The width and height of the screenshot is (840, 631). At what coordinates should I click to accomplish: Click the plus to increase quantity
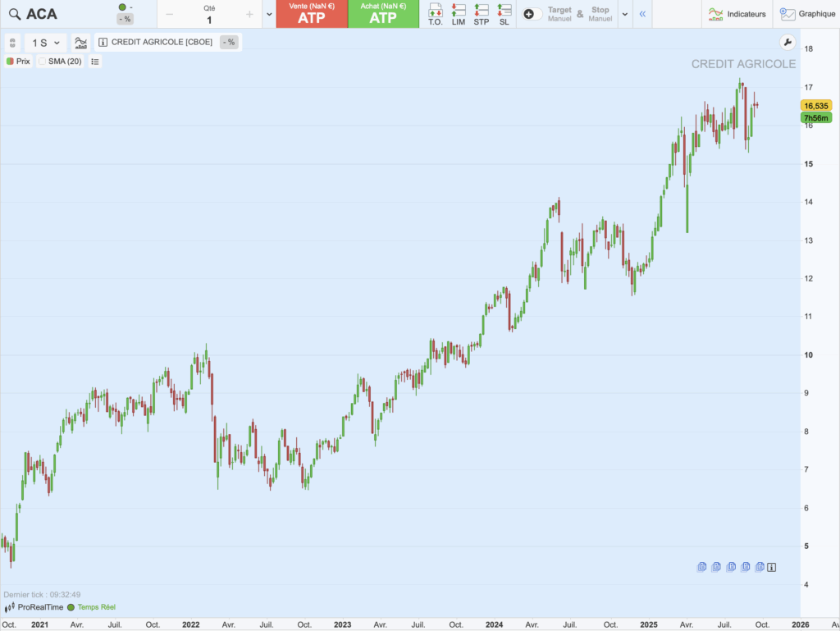249,14
